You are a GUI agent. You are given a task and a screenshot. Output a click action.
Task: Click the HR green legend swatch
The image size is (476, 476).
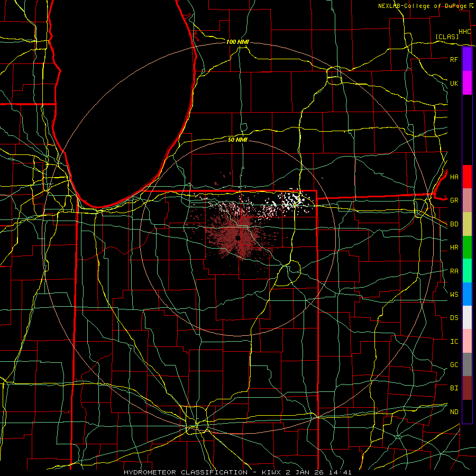click(467, 247)
